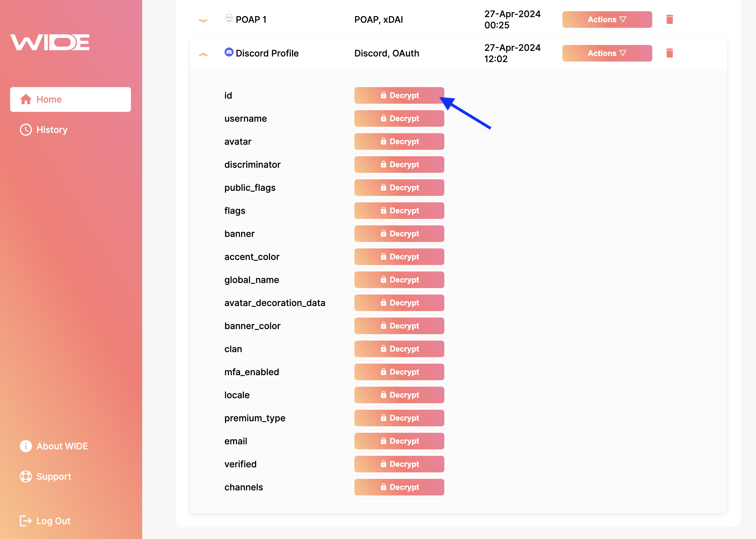Open the Support page
756x539 pixels.
click(46, 476)
